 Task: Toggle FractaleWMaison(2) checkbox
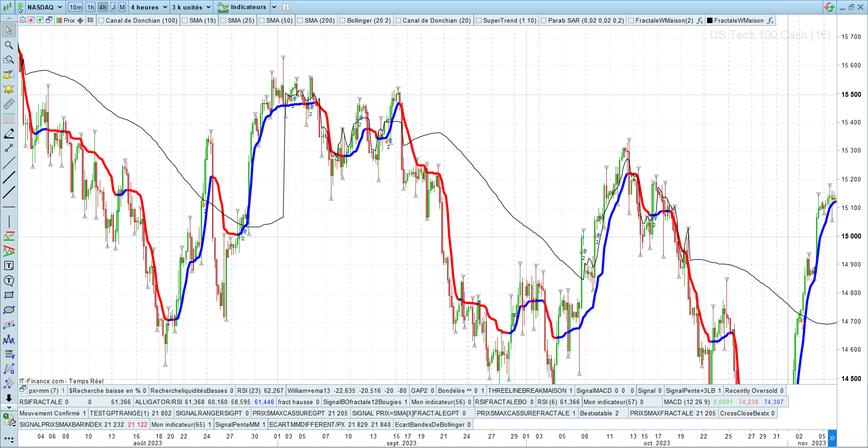[x=631, y=20]
